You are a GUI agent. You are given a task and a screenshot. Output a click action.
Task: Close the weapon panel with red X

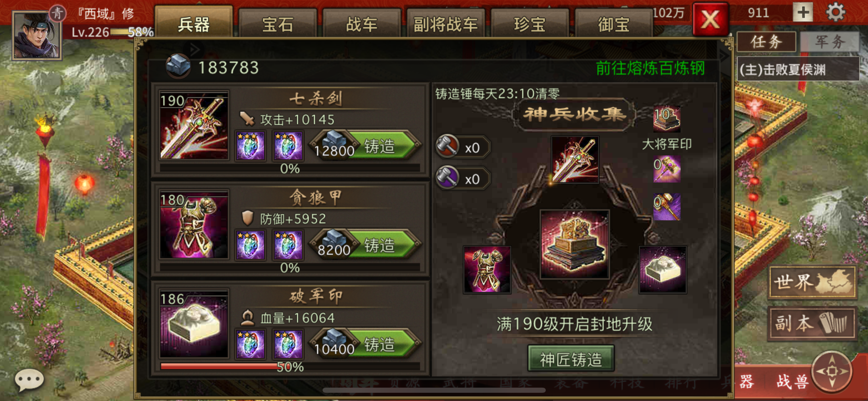point(710,19)
